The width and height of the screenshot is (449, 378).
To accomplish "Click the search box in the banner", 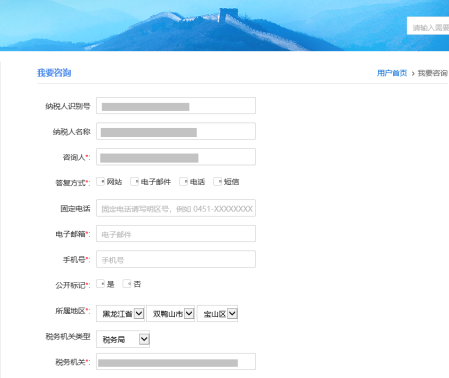I will tap(428, 26).
